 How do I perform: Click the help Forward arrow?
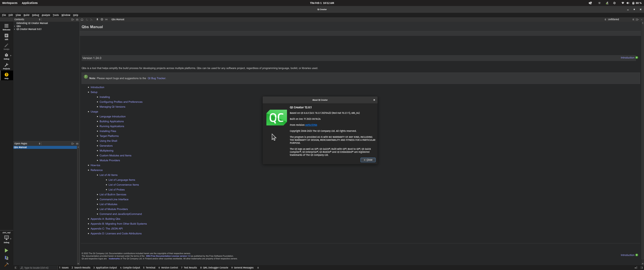click(91, 19)
